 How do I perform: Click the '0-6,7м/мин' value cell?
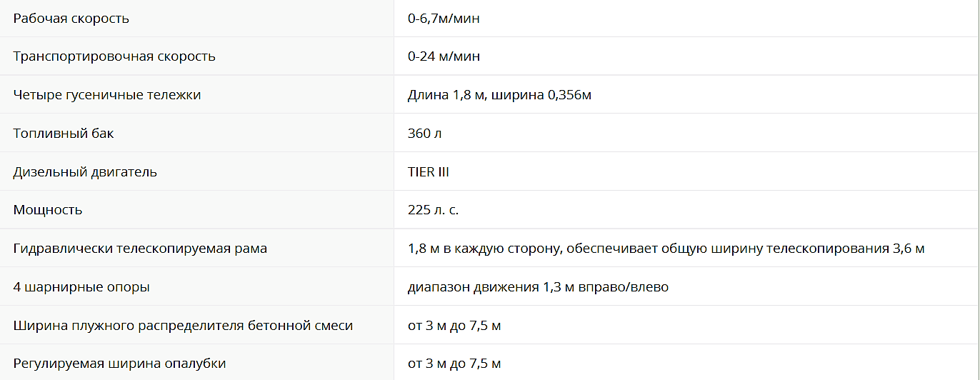click(x=444, y=19)
